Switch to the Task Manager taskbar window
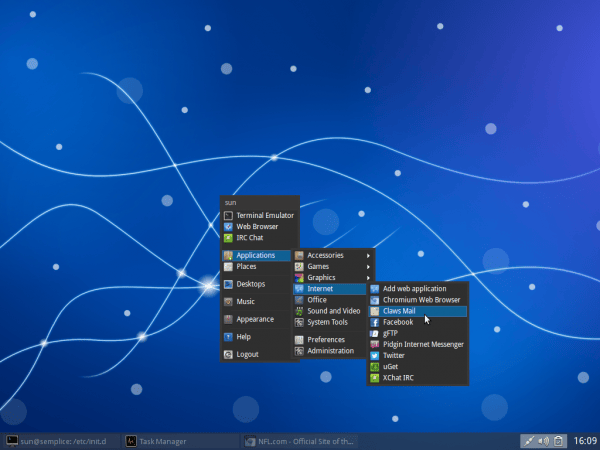 (160, 440)
